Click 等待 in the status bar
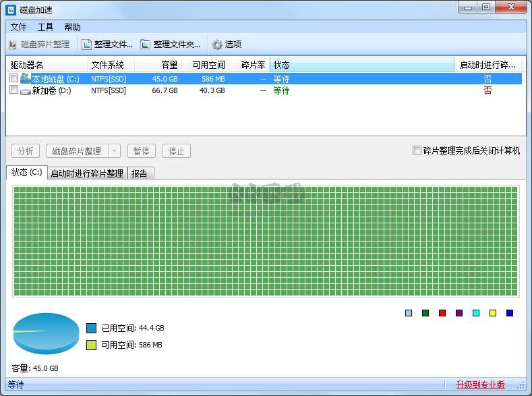 point(16,385)
